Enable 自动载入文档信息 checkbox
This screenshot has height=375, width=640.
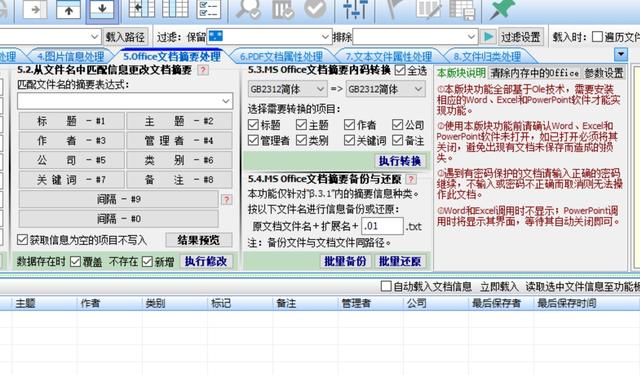(386, 286)
